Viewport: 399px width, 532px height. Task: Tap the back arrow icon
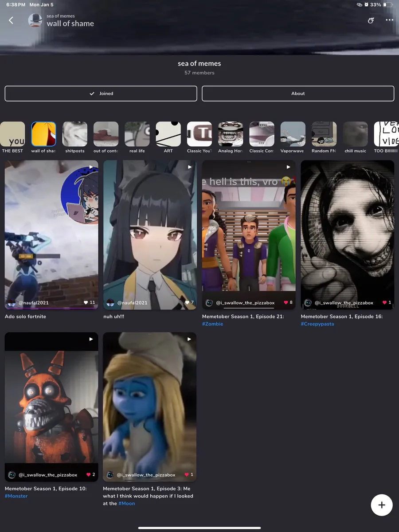pyautogui.click(x=11, y=20)
